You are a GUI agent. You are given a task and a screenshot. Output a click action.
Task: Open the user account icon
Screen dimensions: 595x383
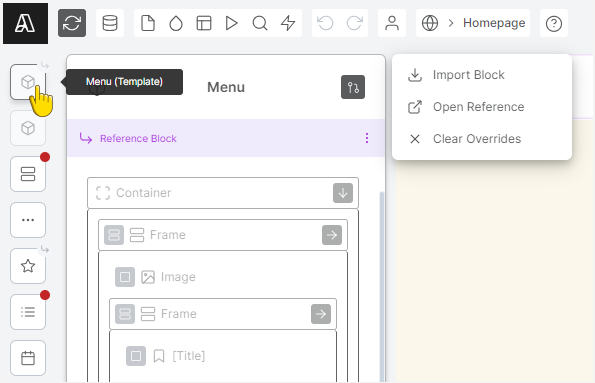point(392,23)
